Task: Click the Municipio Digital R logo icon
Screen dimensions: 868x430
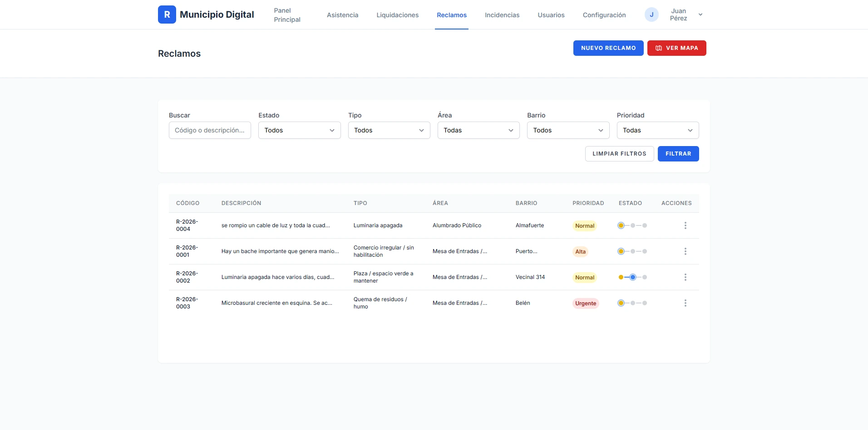Action: point(167,15)
